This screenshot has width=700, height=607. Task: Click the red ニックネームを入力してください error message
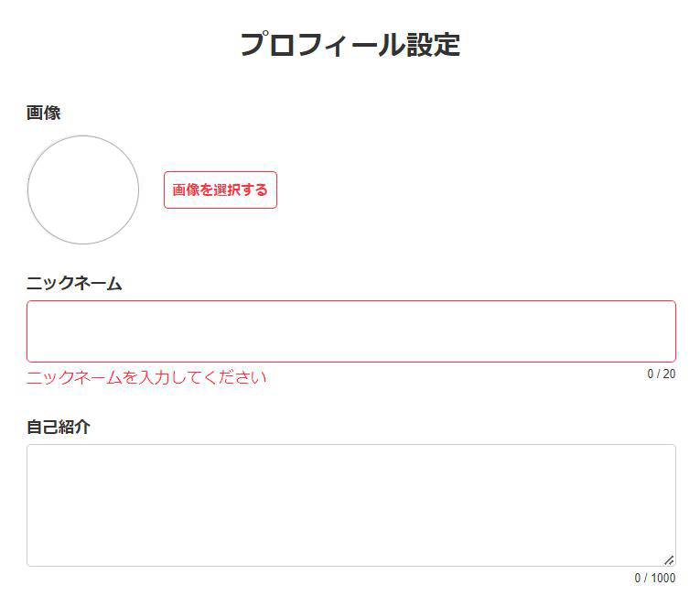[x=146, y=377]
